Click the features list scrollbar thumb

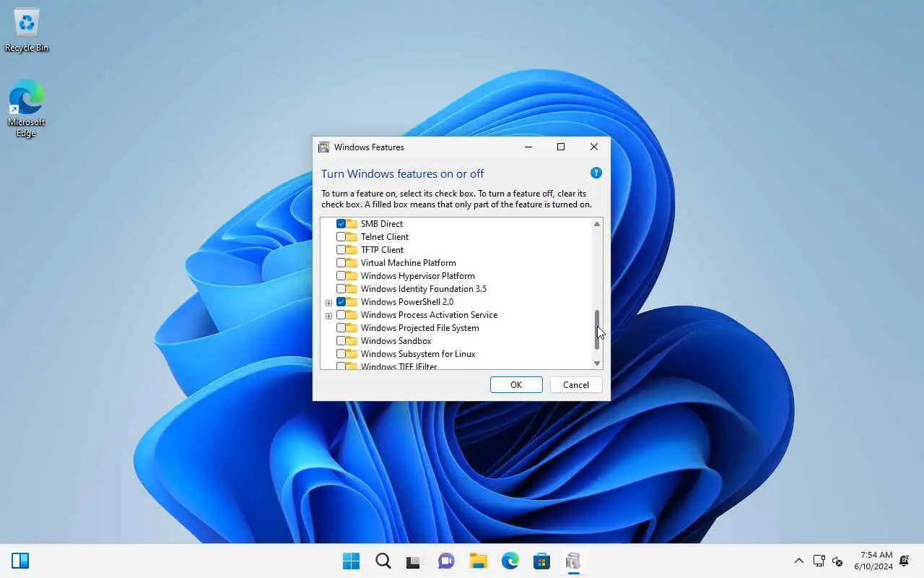click(x=597, y=329)
